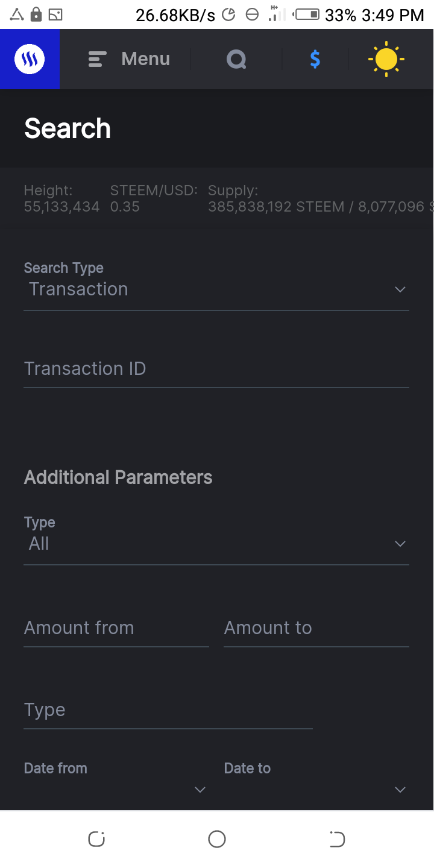Tap the STEEM/USD price 0.35
The image size is (434, 868).
click(x=125, y=207)
